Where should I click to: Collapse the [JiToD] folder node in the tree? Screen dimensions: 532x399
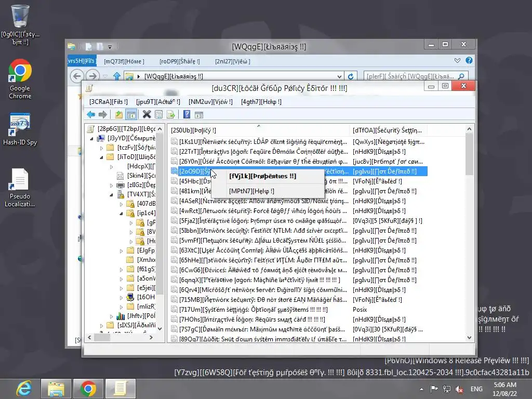pos(101,157)
